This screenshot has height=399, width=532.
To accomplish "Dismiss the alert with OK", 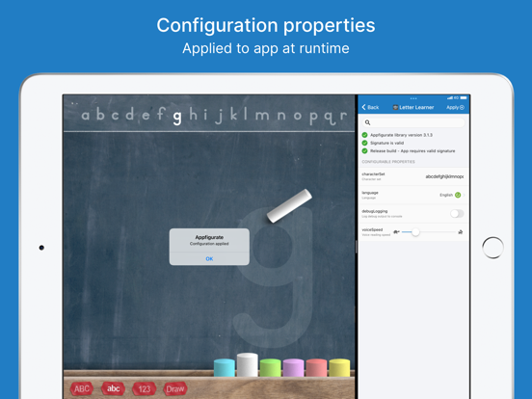I will pyautogui.click(x=209, y=258).
